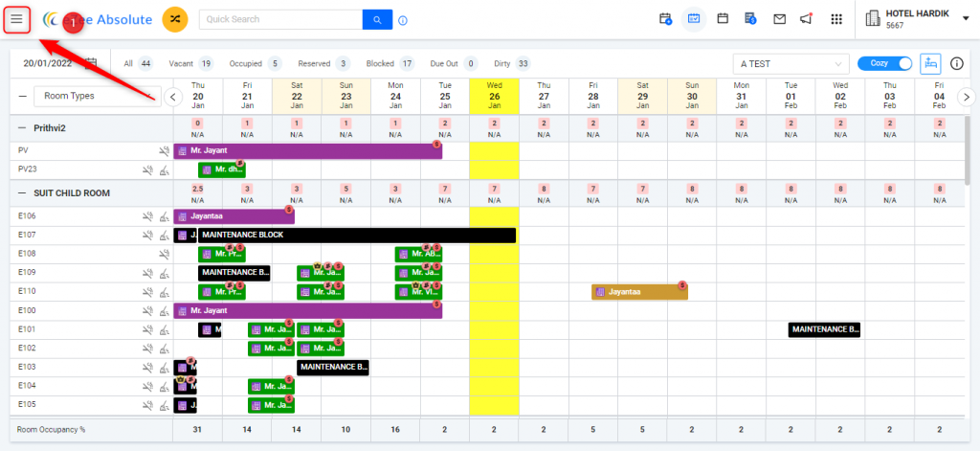This screenshot has height=451, width=980.
Task: Select the Sat 29 Jan column header
Action: click(642, 96)
